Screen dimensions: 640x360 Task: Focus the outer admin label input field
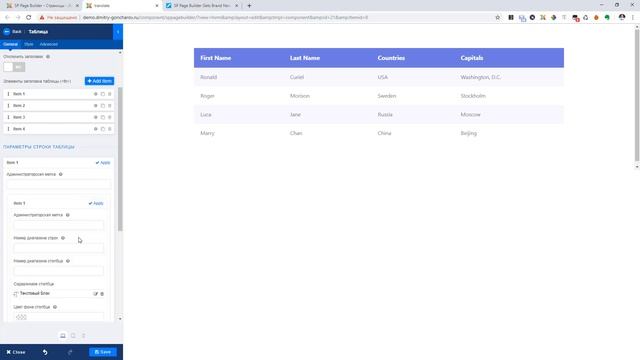coord(59,184)
